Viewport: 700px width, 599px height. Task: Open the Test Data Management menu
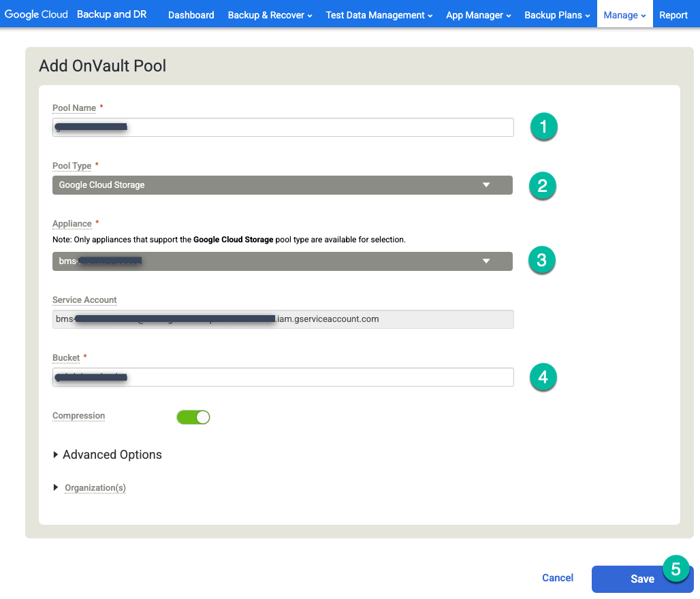click(378, 14)
